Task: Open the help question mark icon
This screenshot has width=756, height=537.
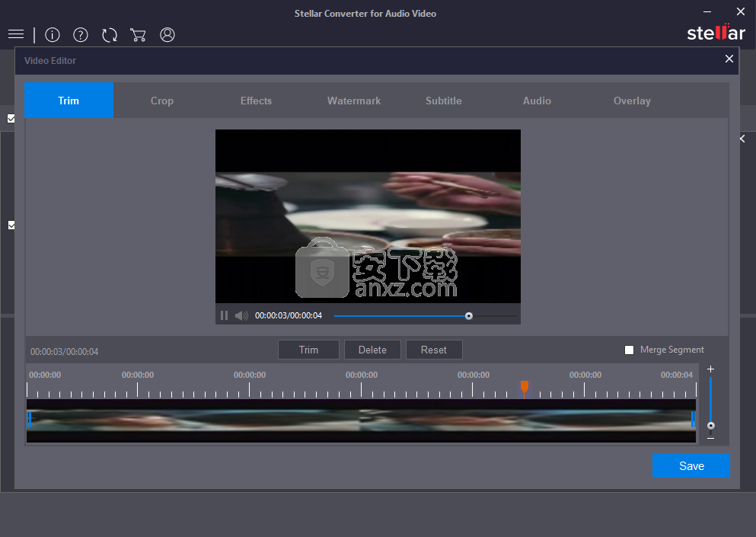Action: coord(81,35)
